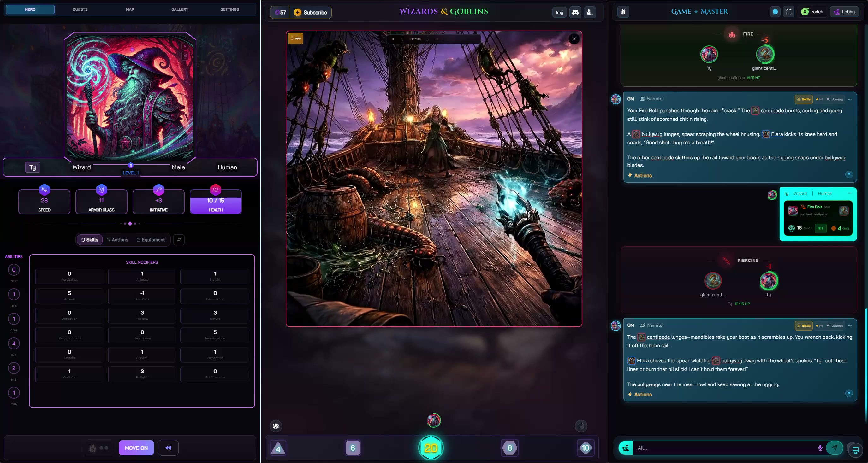This screenshot has height=463, width=868.
Task: Toggle the blue circle theme button
Action: [x=775, y=12]
